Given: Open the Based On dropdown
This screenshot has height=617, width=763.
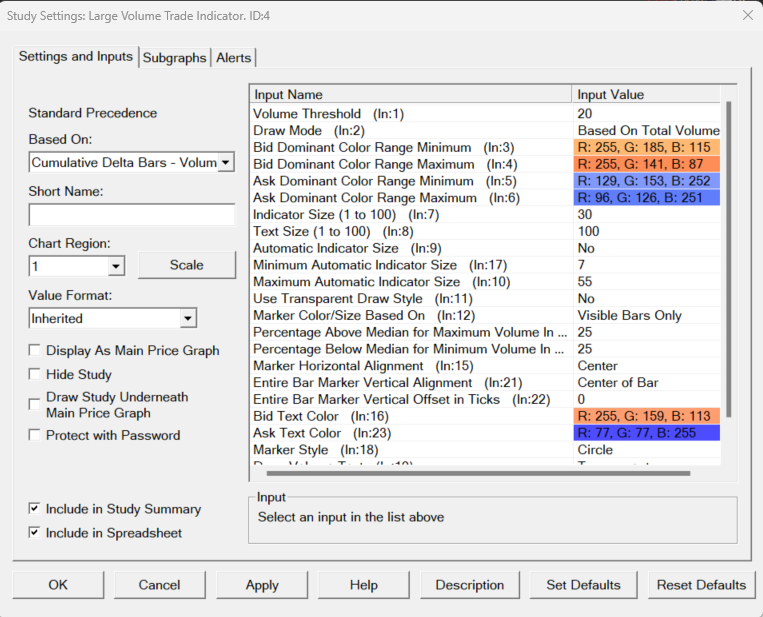Looking at the screenshot, I should click(x=225, y=162).
